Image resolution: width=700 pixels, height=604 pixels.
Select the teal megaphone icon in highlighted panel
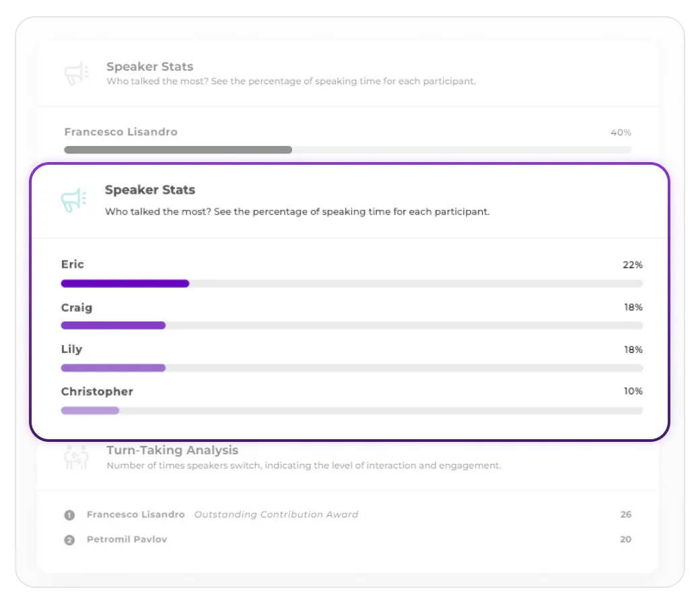[74, 198]
